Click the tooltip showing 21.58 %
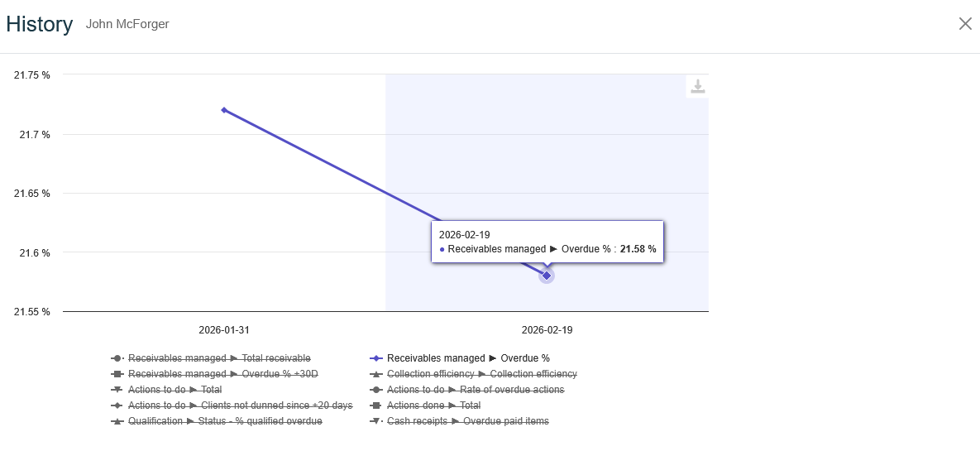The image size is (980, 451). coord(547,242)
